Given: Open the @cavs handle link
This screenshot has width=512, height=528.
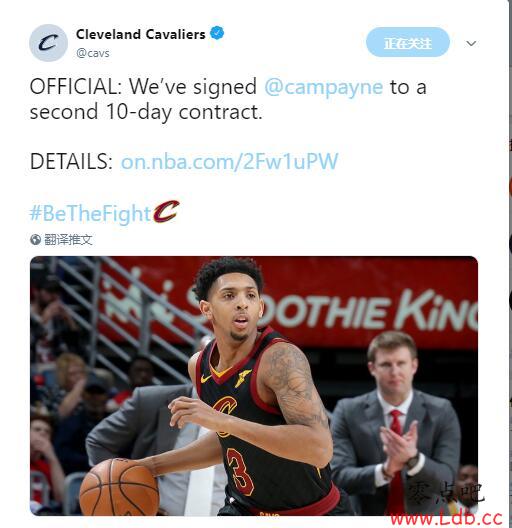Looking at the screenshot, I should (x=93, y=53).
